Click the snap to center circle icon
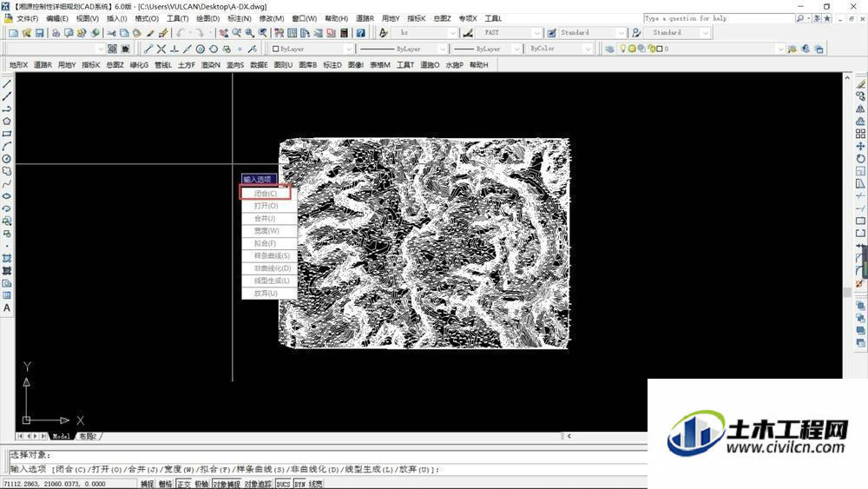Viewport: 868px width, 489px height. click(201, 49)
